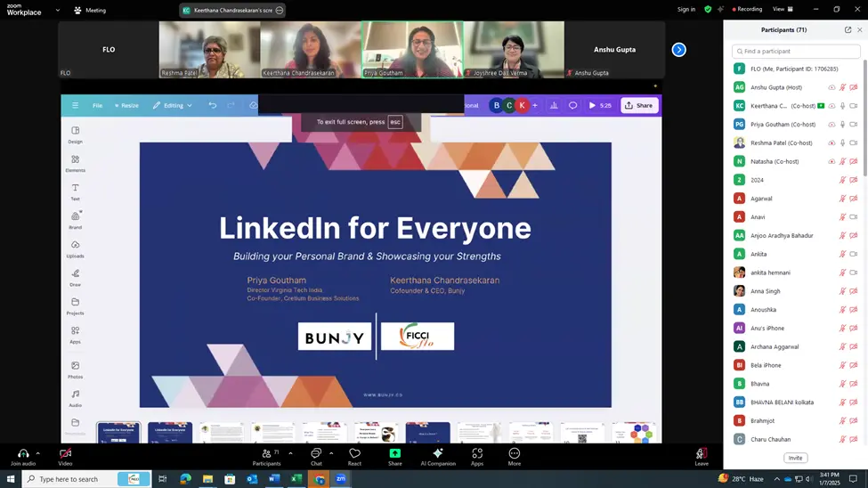This screenshot has height=488, width=868.
Task: Click the Sign in link
Action: pyautogui.click(x=686, y=10)
